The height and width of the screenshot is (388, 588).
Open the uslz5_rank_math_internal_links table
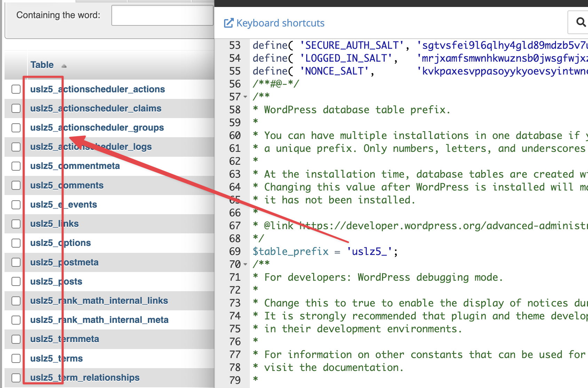[99, 301]
